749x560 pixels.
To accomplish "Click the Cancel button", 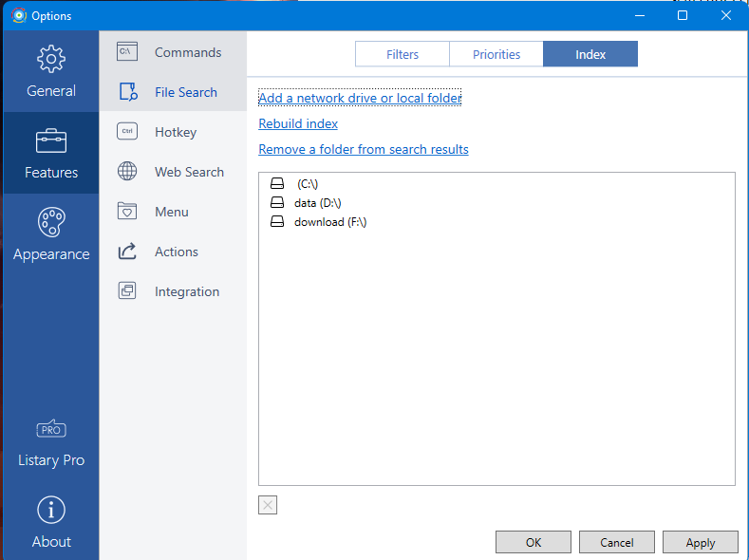I will 617,542.
